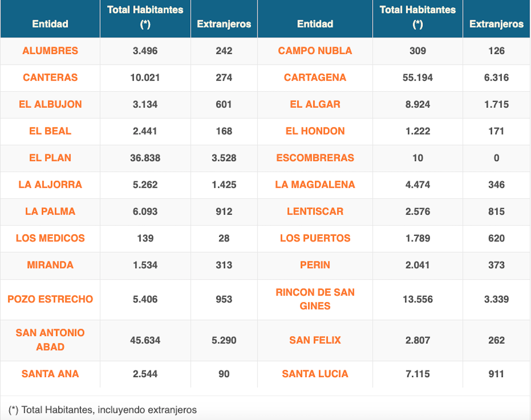Open EL ALBUJON entity page

coord(50,104)
